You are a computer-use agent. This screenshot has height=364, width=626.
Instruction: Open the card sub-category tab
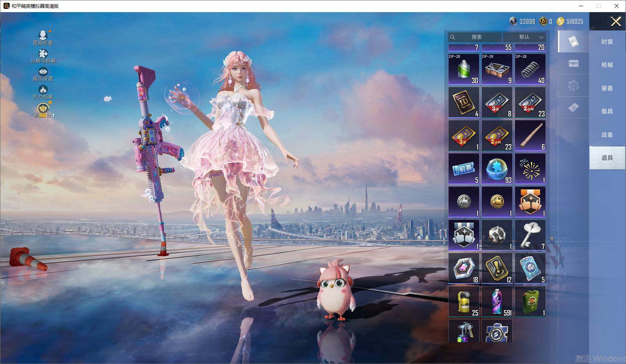click(x=573, y=41)
